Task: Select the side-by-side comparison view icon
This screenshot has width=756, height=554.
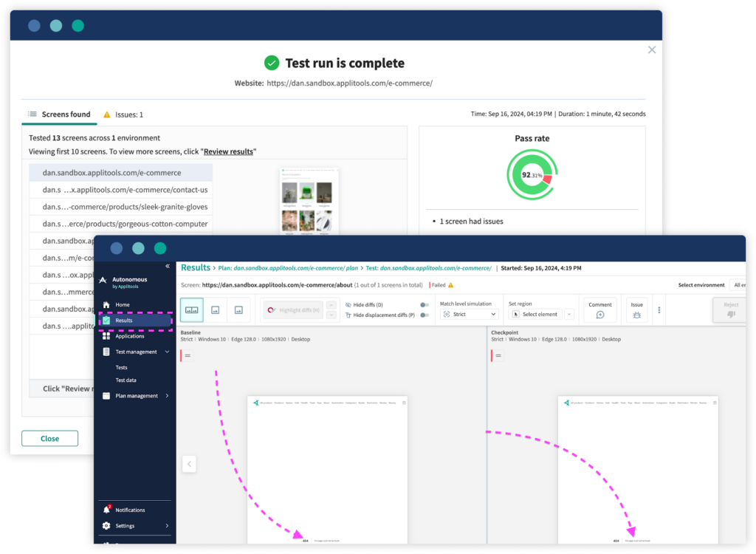Action: point(191,310)
